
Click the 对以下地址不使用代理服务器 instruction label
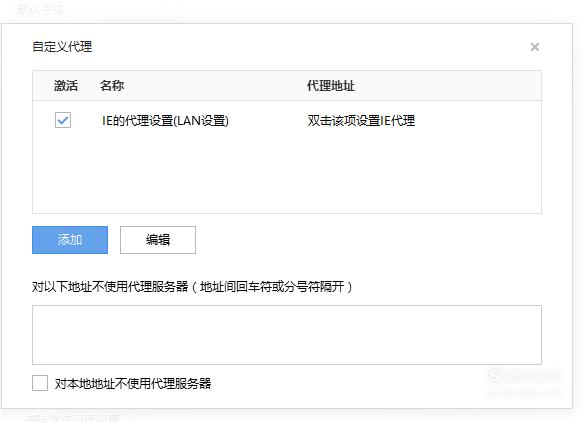192,287
